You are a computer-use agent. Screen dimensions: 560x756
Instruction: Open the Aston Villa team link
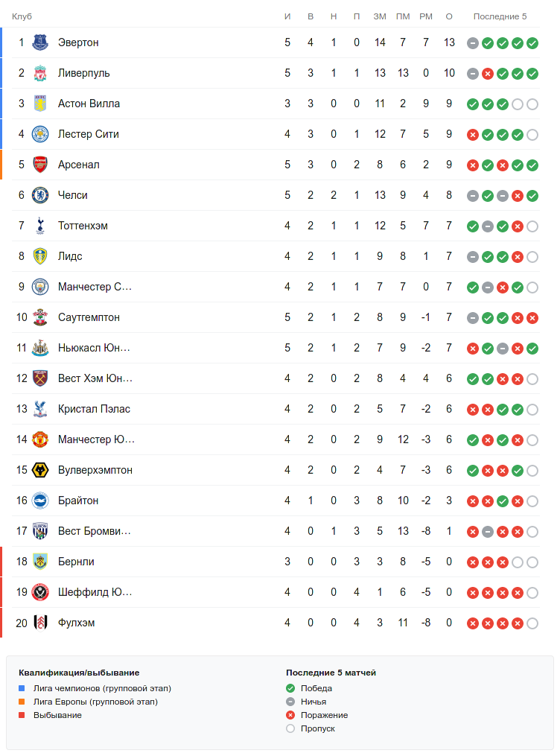[x=89, y=104]
